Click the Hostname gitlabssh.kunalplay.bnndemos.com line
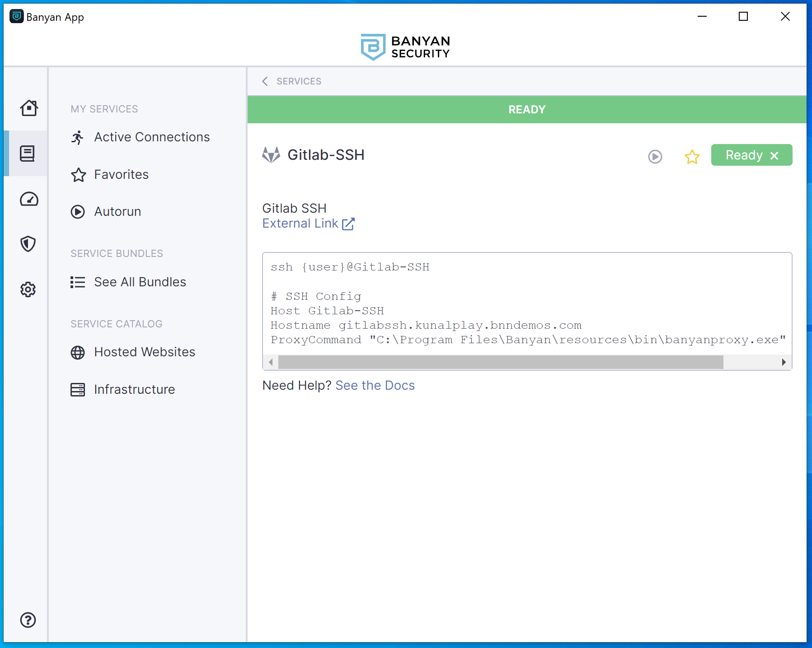 pos(426,326)
